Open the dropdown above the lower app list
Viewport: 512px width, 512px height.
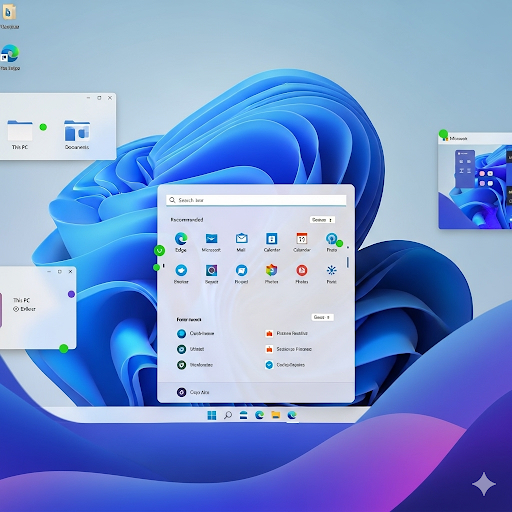click(322, 317)
